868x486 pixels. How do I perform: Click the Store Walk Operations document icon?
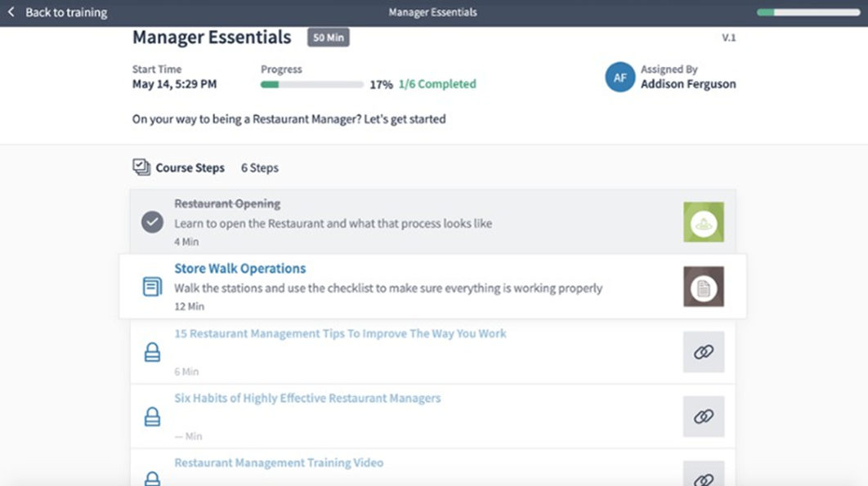click(152, 287)
